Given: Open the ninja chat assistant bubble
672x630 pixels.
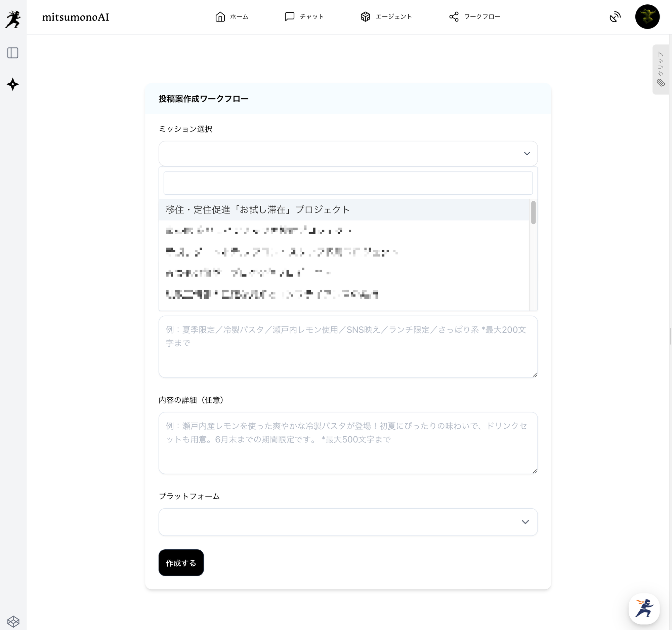Looking at the screenshot, I should [643, 608].
